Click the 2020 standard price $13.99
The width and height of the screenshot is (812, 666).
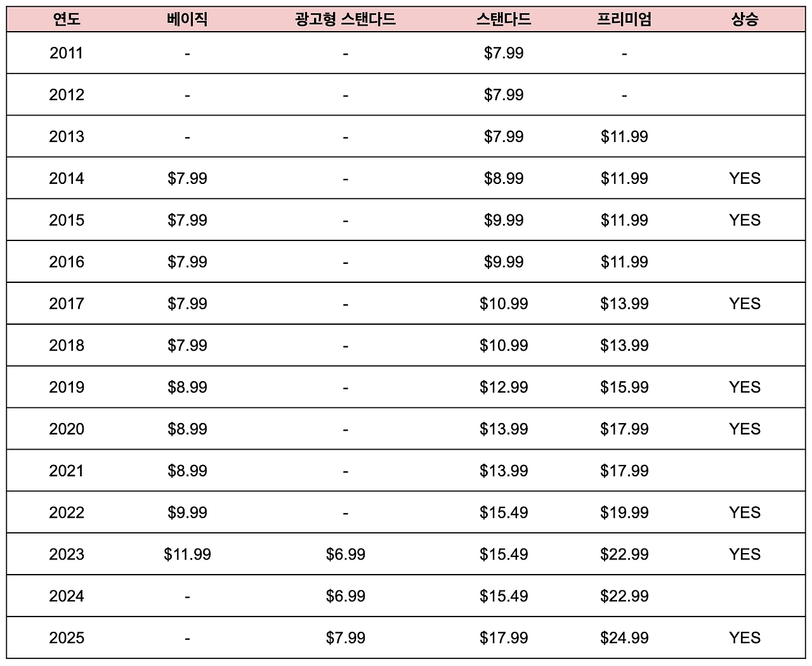[x=504, y=429]
